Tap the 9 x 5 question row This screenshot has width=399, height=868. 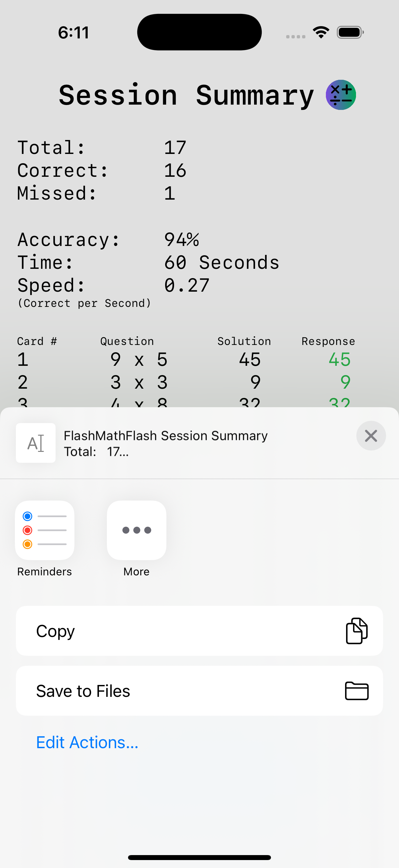point(139,360)
